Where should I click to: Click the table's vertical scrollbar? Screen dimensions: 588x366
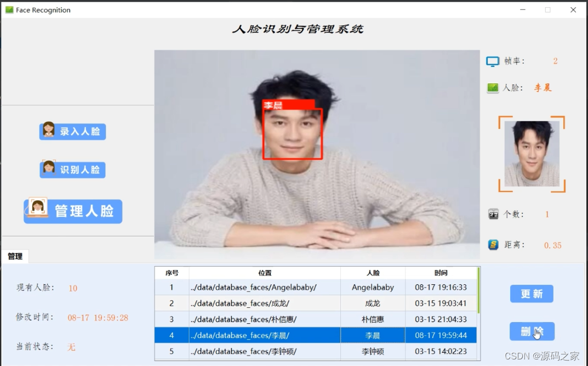478,290
